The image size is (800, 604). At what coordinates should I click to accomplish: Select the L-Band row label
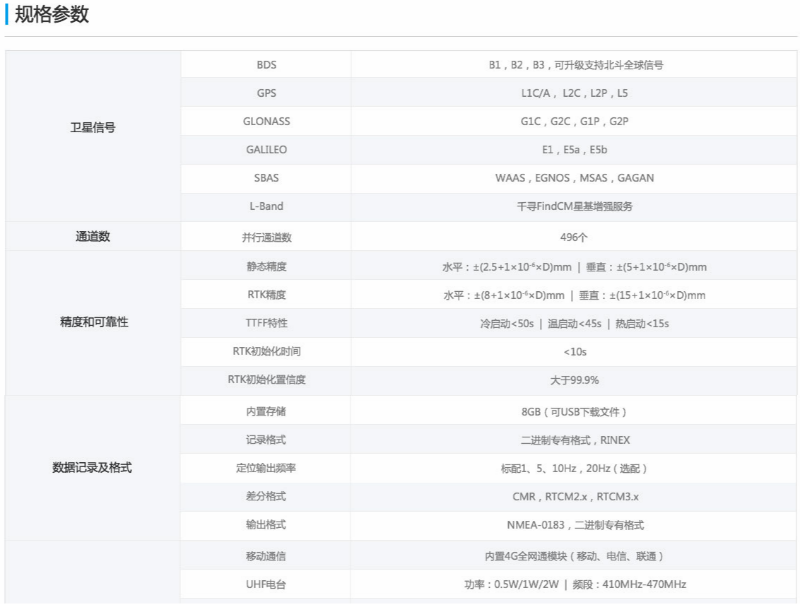click(266, 206)
